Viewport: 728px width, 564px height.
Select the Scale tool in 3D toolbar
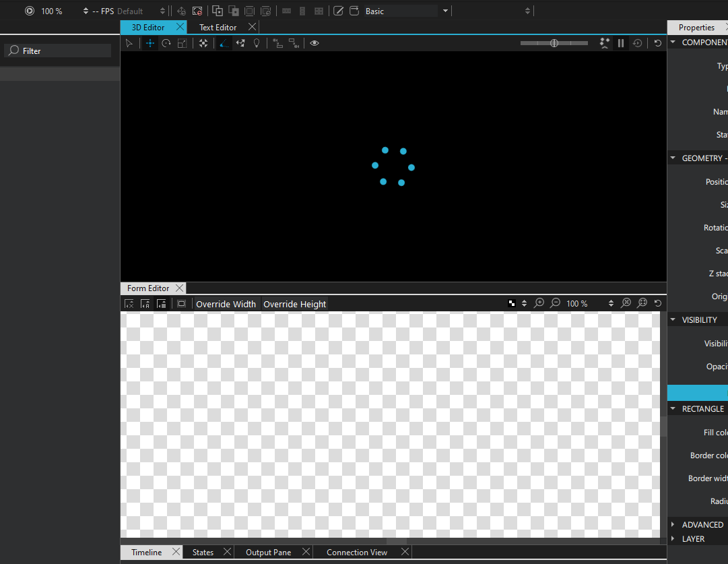182,43
